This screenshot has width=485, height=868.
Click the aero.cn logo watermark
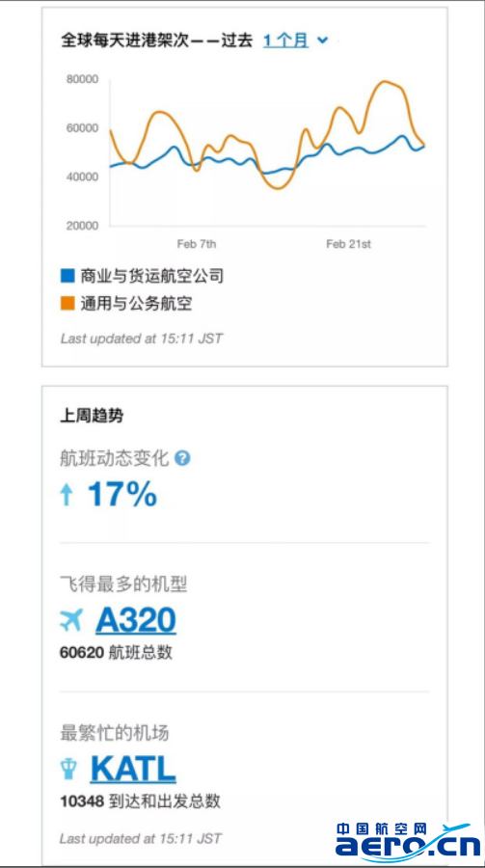[408, 840]
